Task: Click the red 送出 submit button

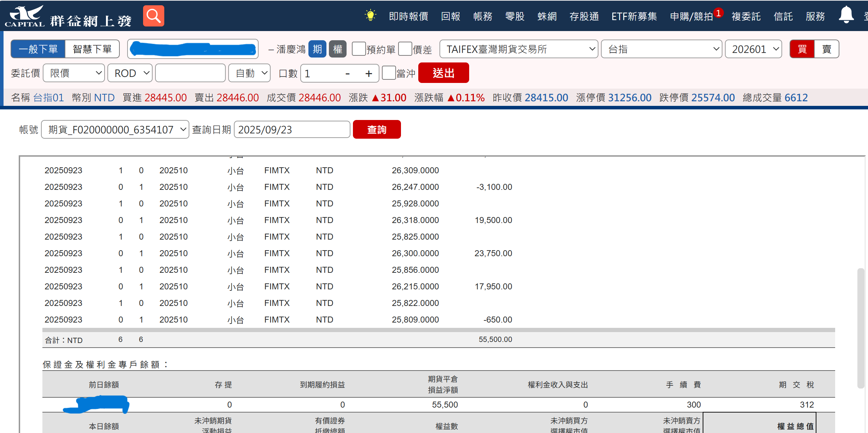Action: (443, 73)
